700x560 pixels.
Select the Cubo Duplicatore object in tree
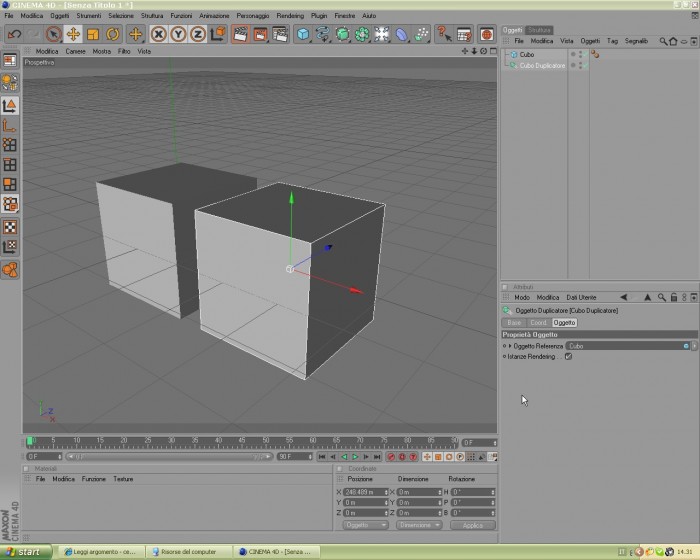click(x=542, y=66)
